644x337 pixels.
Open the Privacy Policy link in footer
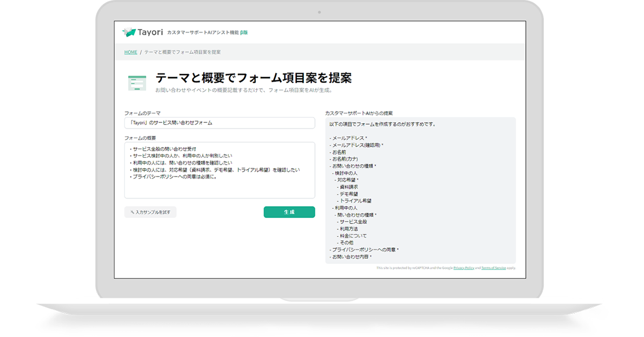pyautogui.click(x=464, y=267)
